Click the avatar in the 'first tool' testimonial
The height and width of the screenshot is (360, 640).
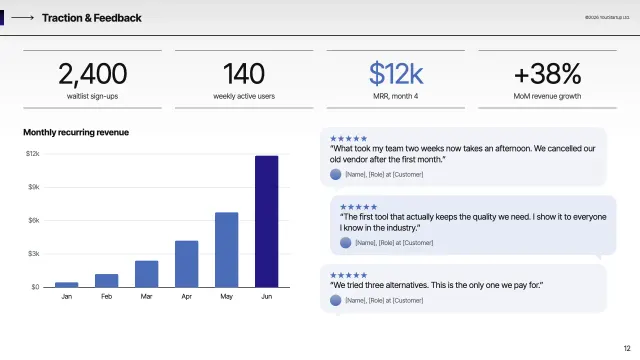345,242
